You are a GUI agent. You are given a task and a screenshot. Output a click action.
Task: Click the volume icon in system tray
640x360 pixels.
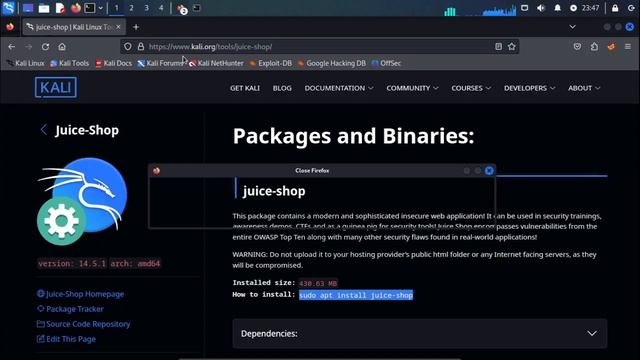(541, 8)
